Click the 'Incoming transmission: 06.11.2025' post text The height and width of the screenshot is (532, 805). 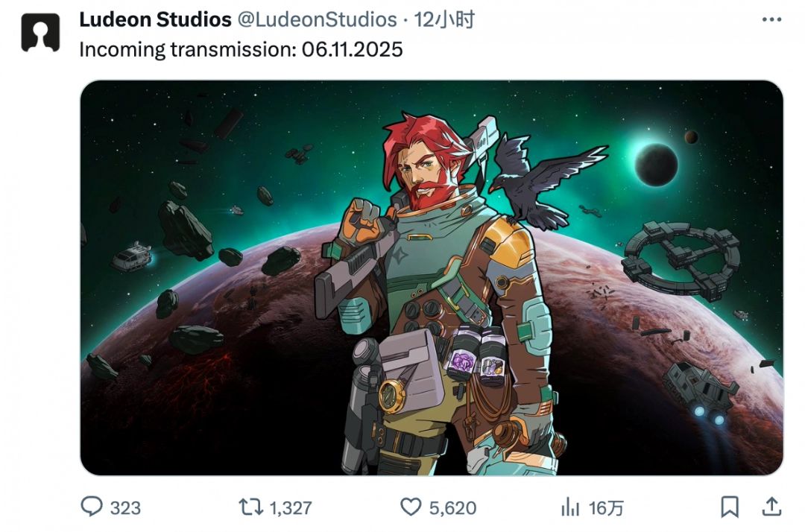pyautogui.click(x=241, y=50)
